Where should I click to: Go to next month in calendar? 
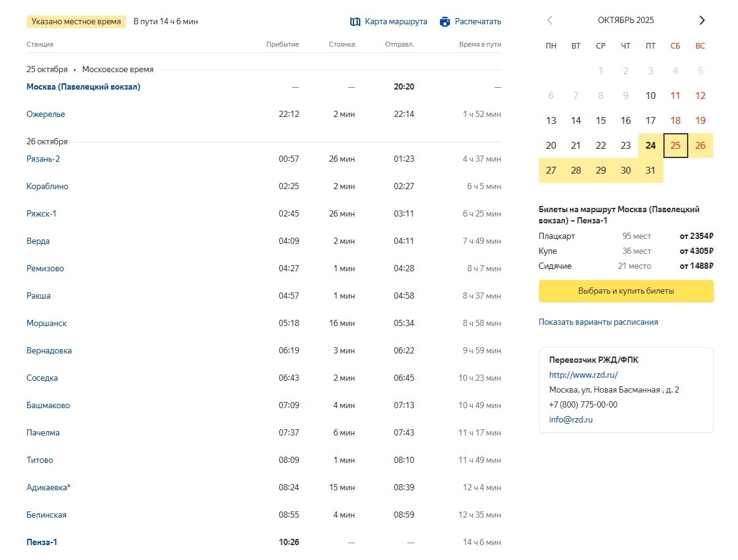pyautogui.click(x=702, y=21)
